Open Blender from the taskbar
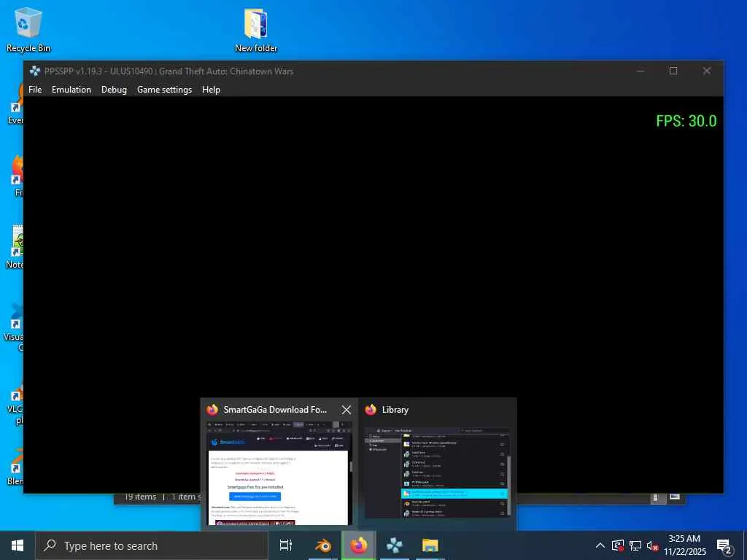The image size is (747, 560). tap(323, 545)
